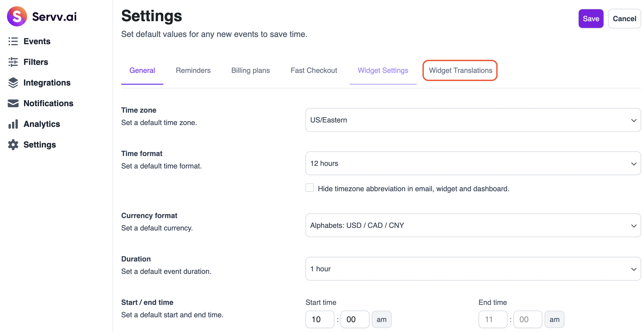Screen dimensions: 644x332
Task: Switch to the Reminders tab
Action: point(193,70)
